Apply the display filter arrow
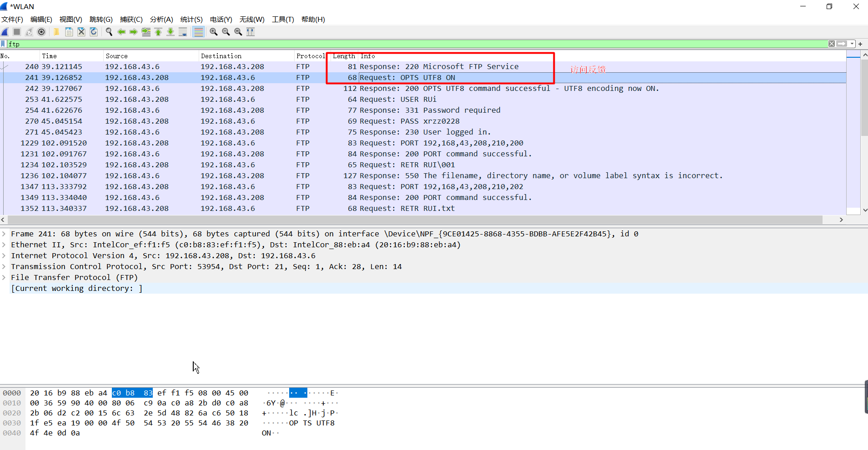 click(x=842, y=44)
